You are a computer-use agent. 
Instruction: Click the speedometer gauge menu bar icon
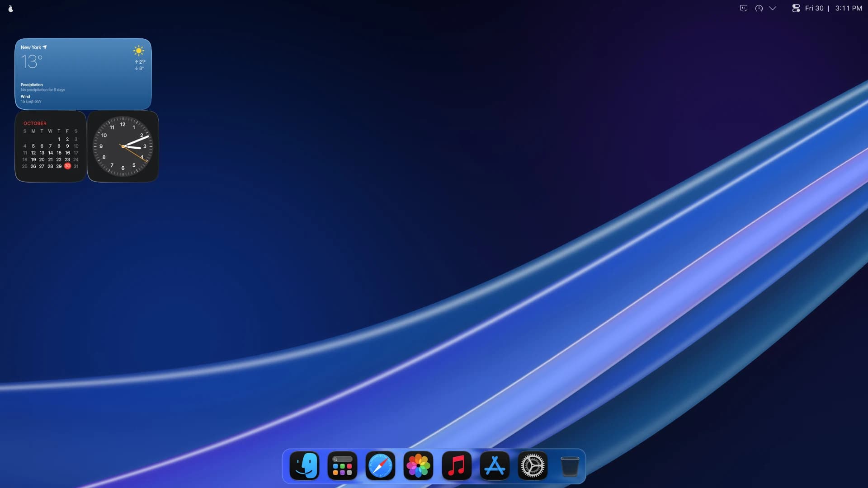[x=759, y=8]
